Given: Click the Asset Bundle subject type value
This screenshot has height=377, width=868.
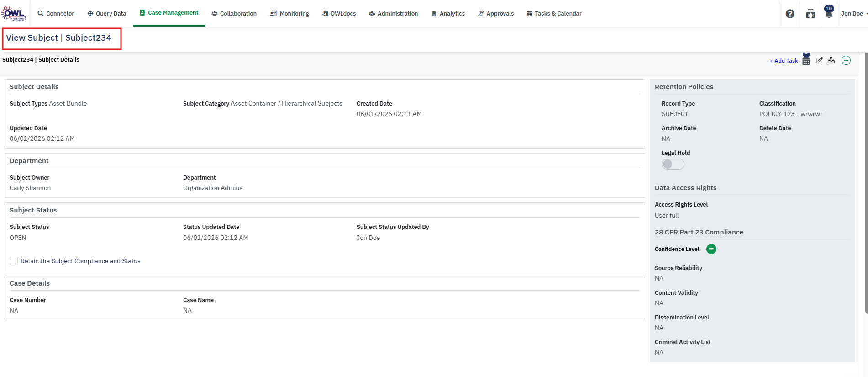Looking at the screenshot, I should (x=68, y=104).
